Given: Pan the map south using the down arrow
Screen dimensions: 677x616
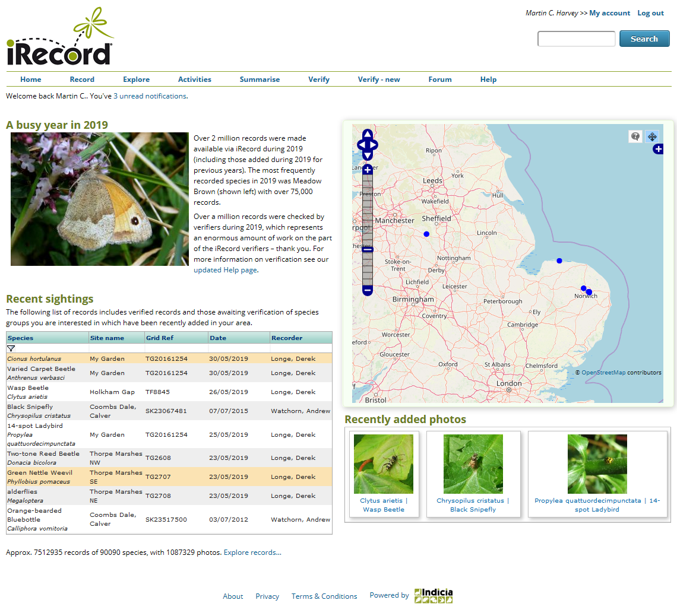Looking at the screenshot, I should (x=367, y=155).
